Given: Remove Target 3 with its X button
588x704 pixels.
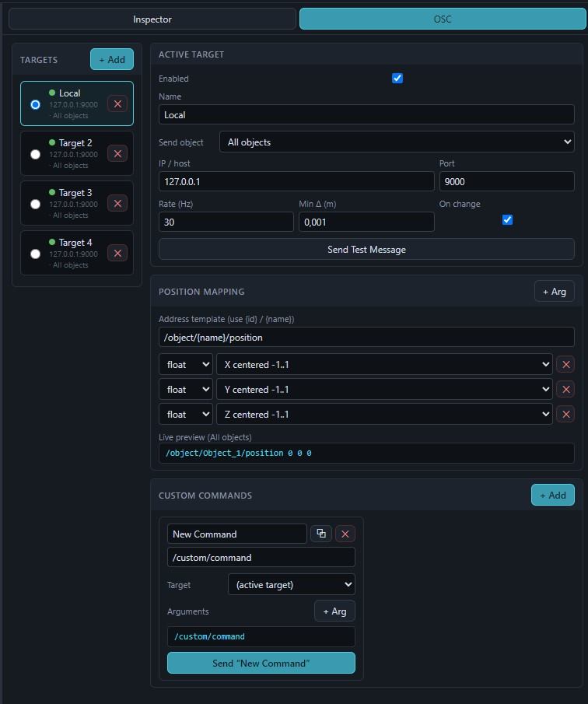Looking at the screenshot, I should click(117, 204).
